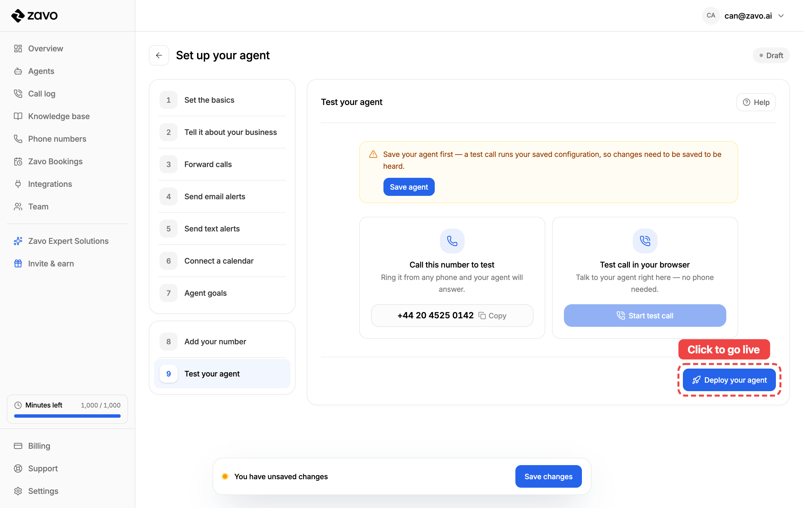
Task: Click the Save agent button
Action: coord(409,187)
